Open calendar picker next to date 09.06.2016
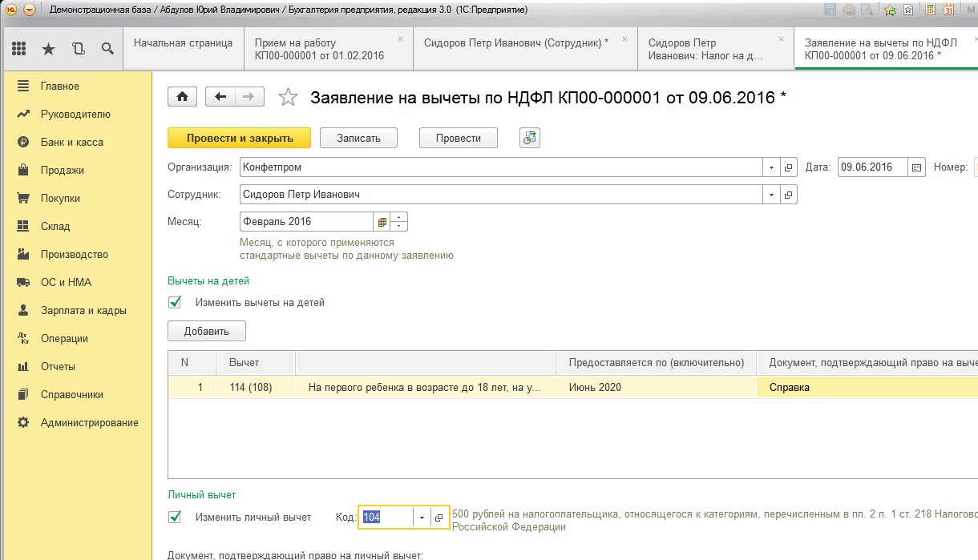The width and height of the screenshot is (978, 560). coord(917,167)
